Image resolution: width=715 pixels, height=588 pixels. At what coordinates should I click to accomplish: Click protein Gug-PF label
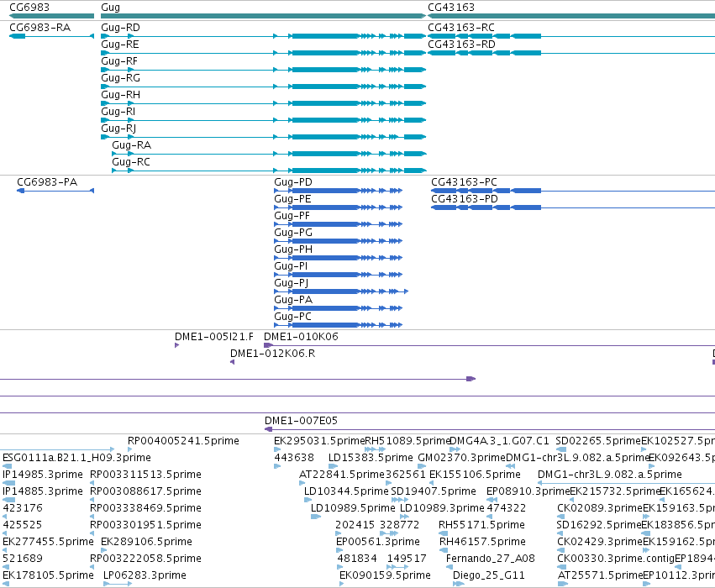tap(292, 216)
